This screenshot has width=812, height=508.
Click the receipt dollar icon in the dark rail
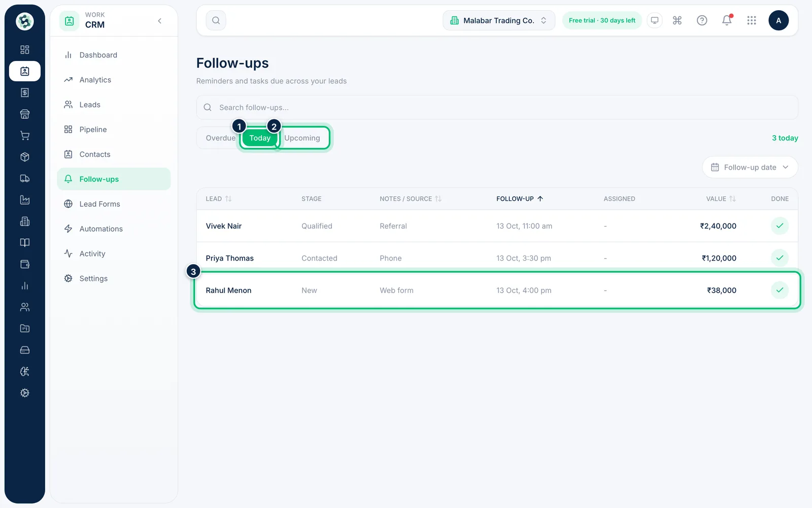24,92
